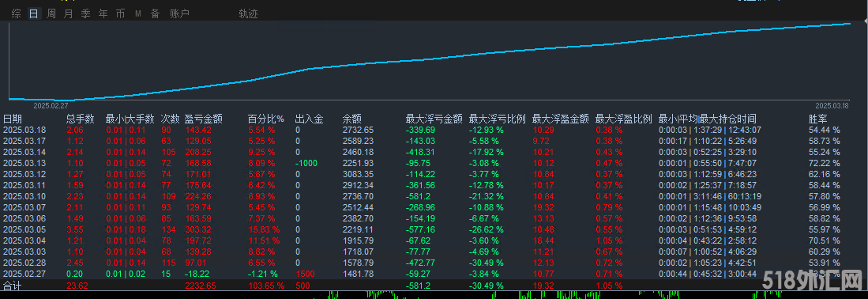Sort by the 次数 column header

[x=170, y=119]
